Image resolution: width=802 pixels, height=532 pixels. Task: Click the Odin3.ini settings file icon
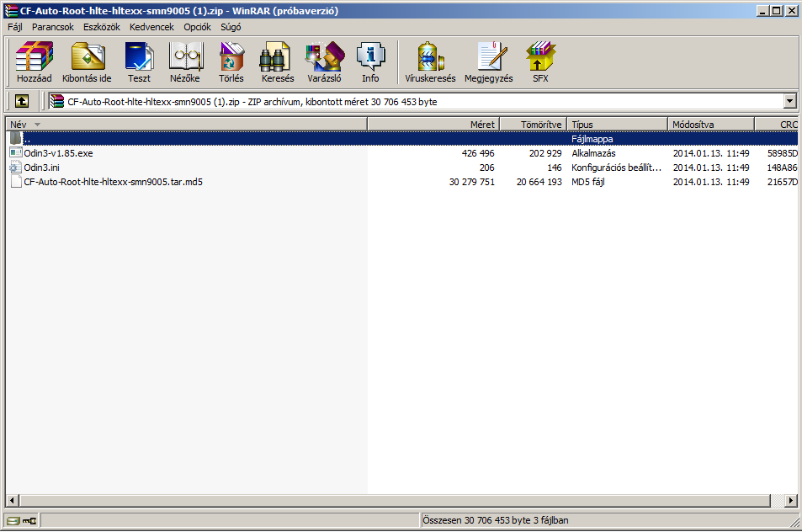click(16, 168)
